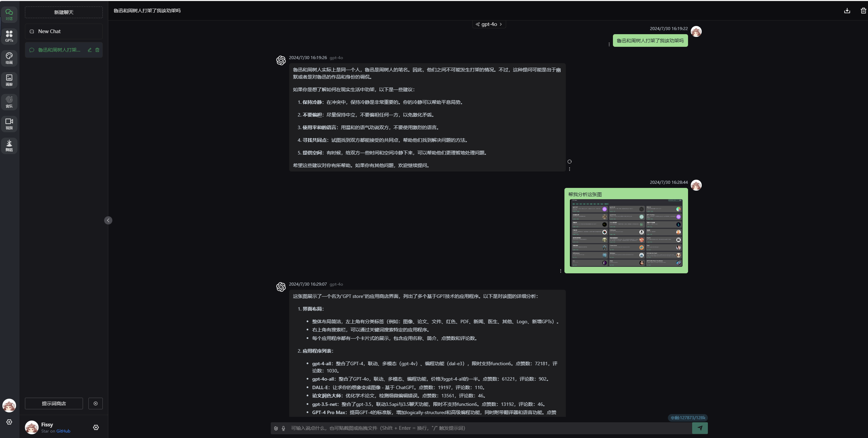The width and height of the screenshot is (868, 438).
Task: Click the avatar in the far-left rail
Action: [9, 406]
